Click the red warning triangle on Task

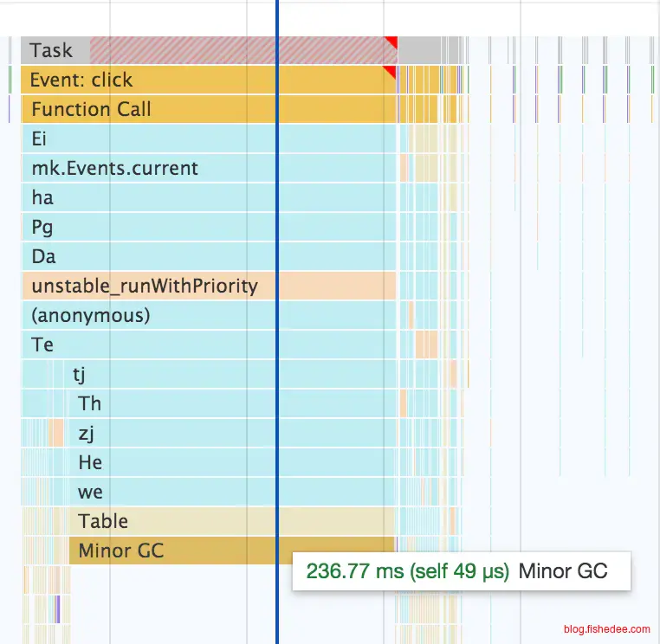[x=391, y=42]
